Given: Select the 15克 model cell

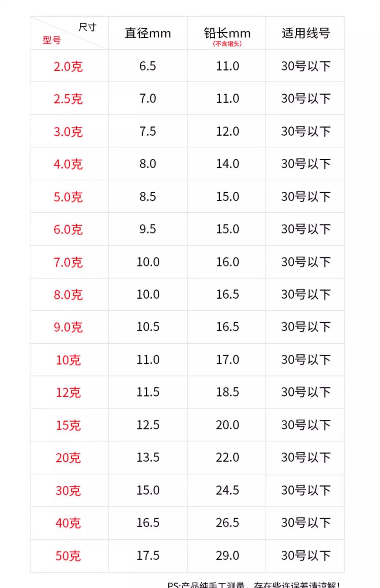Looking at the screenshot, I should click(68, 425).
